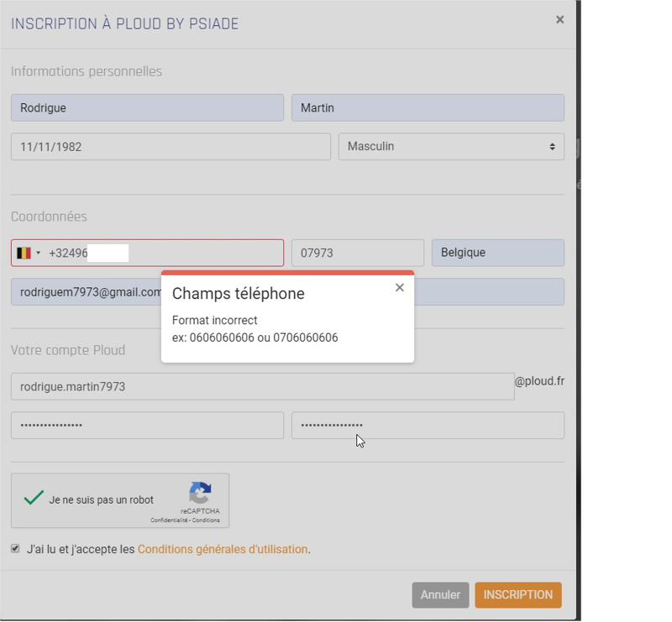The image size is (672, 622).
Task: Submit the form with INSCRIPTION button
Action: (x=518, y=594)
